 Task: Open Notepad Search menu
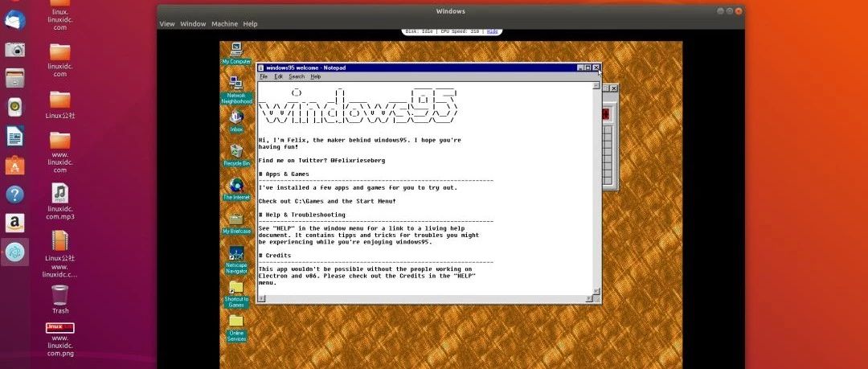(297, 76)
